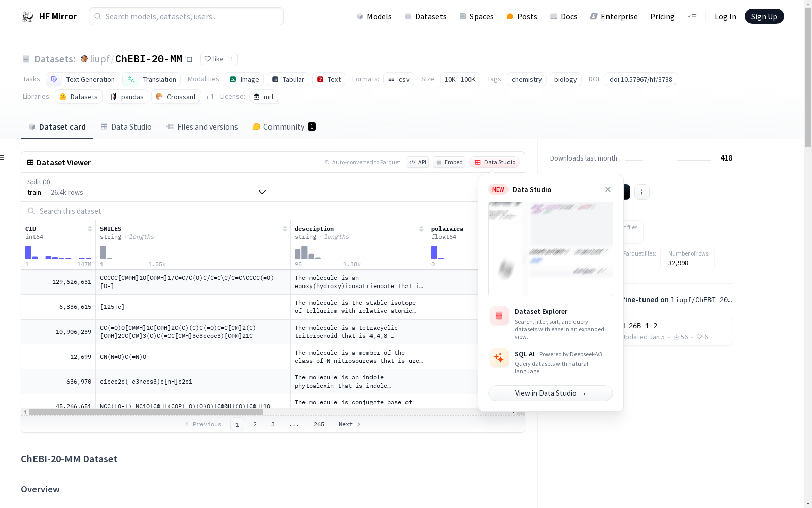The image size is (812, 508).
Task: Click the Data Studio button in viewer header
Action: [494, 162]
